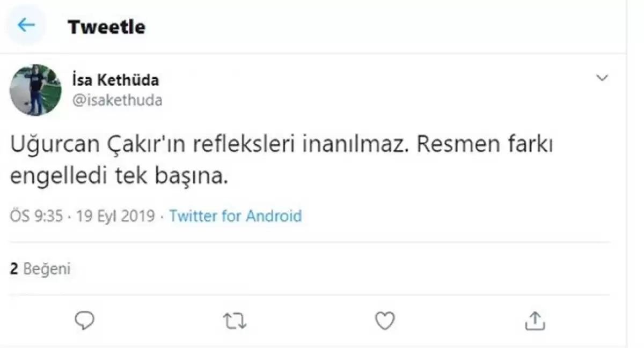Open İsa Kethüda's profile picture

(35, 90)
